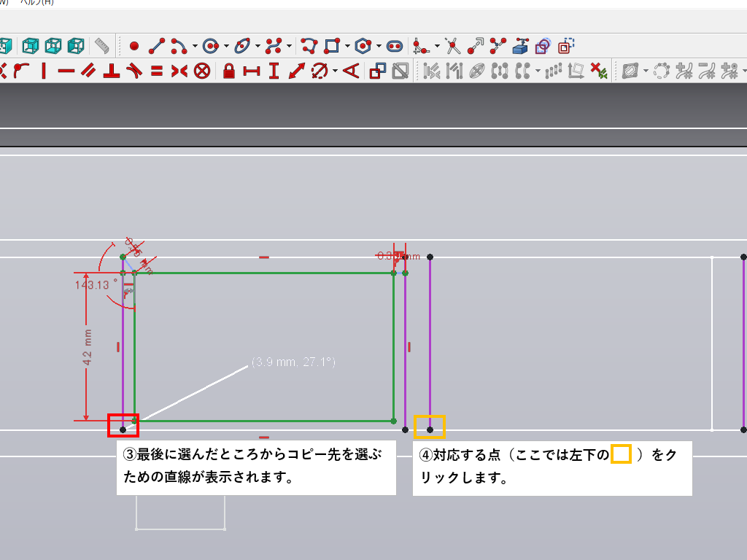Apply the Equal constraint icon
The width and height of the screenshot is (747, 560).
click(x=156, y=71)
